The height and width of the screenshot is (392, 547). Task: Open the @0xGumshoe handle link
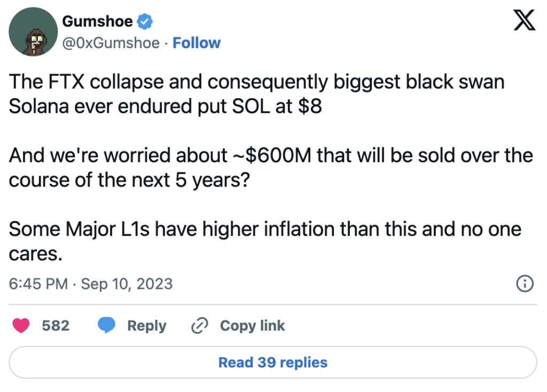111,43
